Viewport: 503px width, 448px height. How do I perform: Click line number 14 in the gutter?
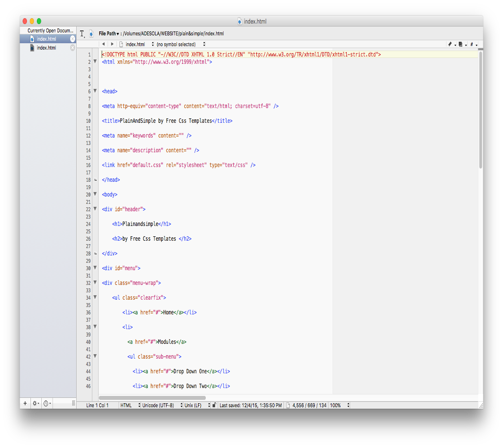[x=88, y=150]
